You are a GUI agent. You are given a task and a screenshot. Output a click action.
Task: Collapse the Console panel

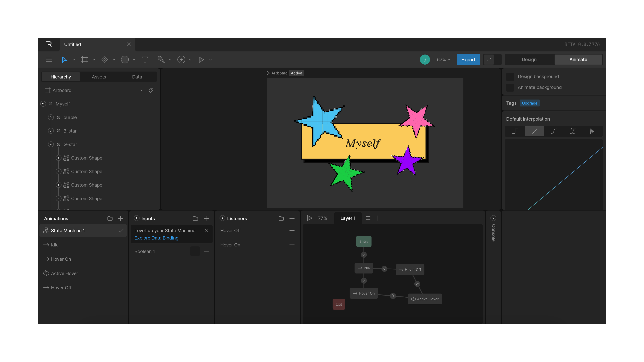[x=493, y=218]
